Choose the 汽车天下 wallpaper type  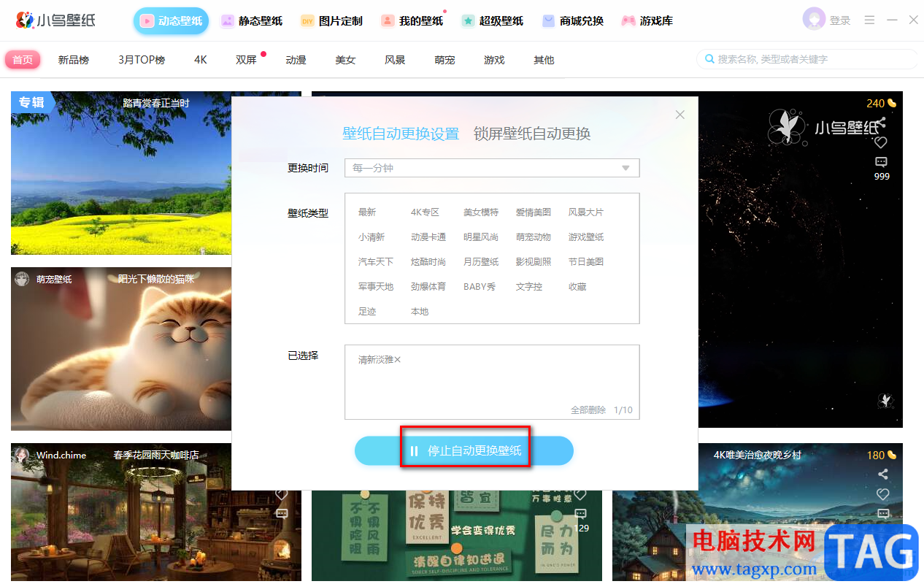[376, 262]
